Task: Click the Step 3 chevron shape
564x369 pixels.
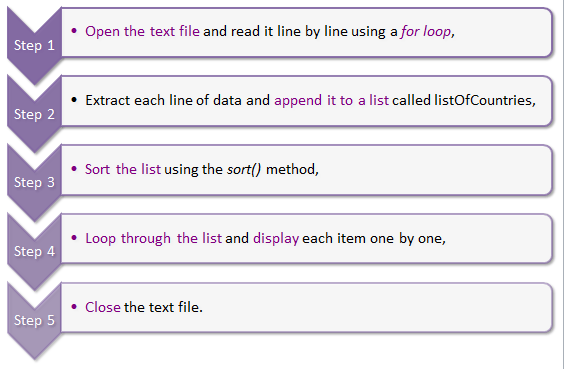Action: point(35,182)
